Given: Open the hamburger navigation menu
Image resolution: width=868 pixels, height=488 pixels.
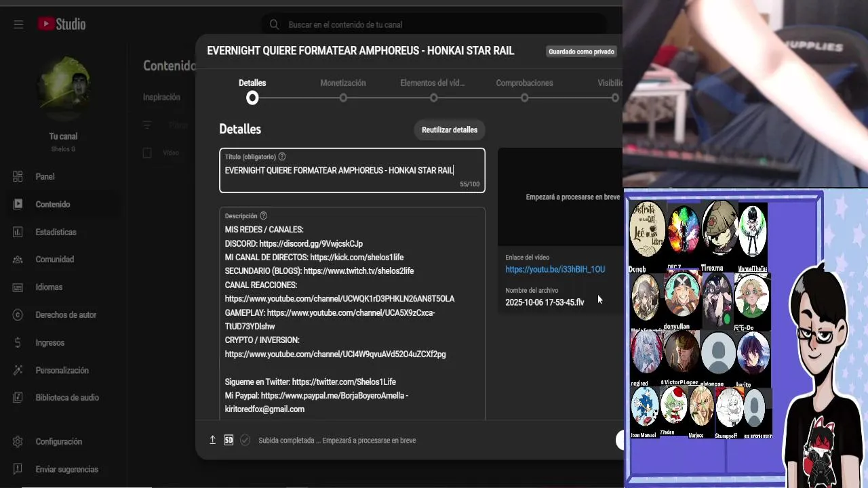Looking at the screenshot, I should coord(18,24).
